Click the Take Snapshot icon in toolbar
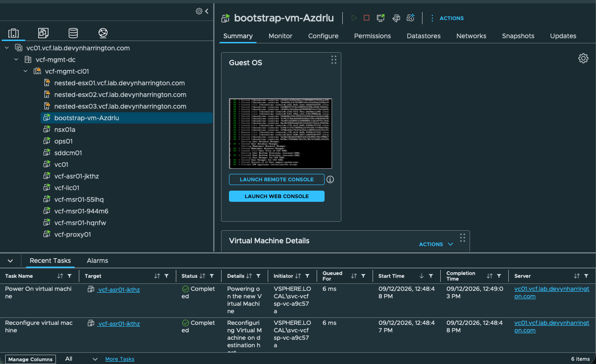Screen dimensions: 596x364 (x=411, y=18)
